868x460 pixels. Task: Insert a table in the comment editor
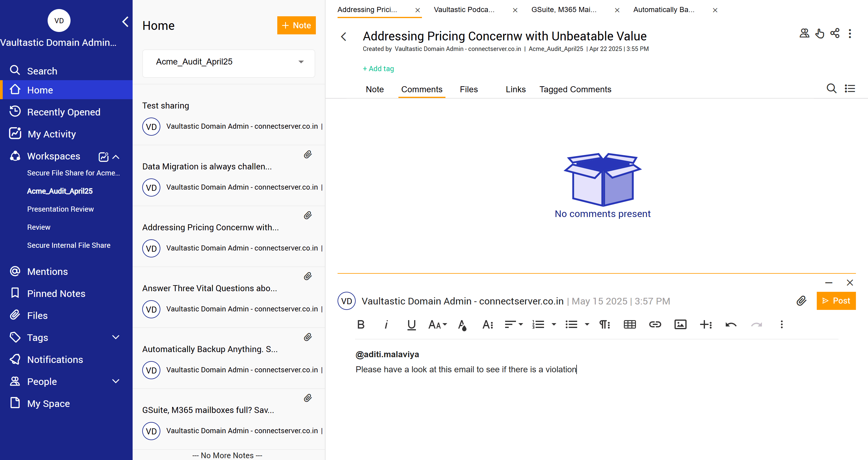pos(629,325)
